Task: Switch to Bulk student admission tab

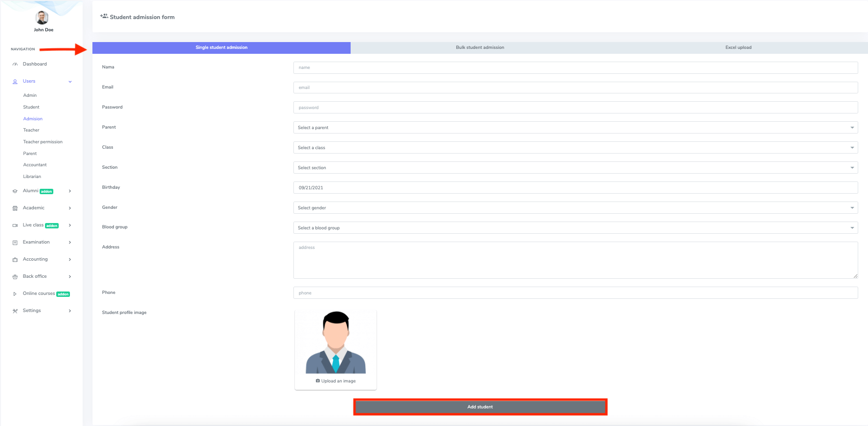Action: click(480, 47)
